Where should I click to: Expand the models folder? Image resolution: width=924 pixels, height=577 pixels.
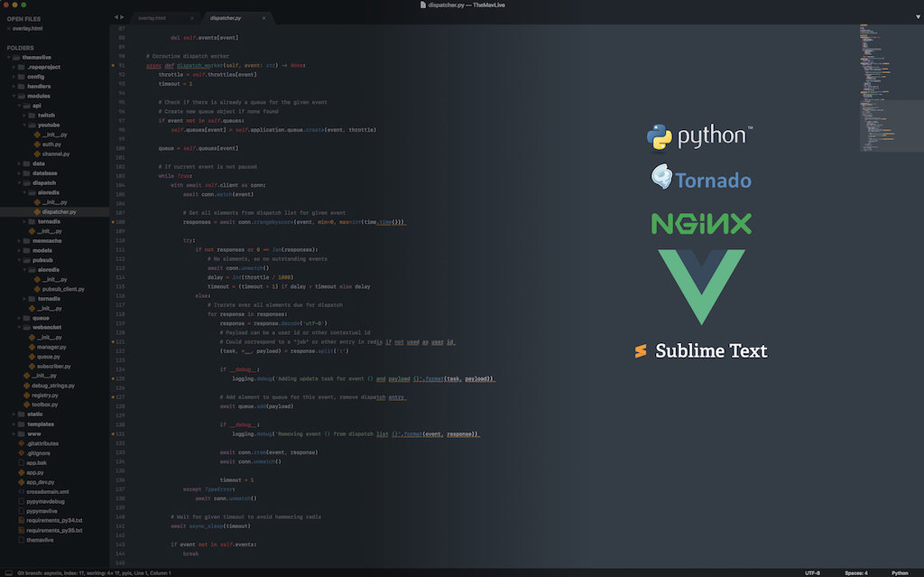coord(20,250)
